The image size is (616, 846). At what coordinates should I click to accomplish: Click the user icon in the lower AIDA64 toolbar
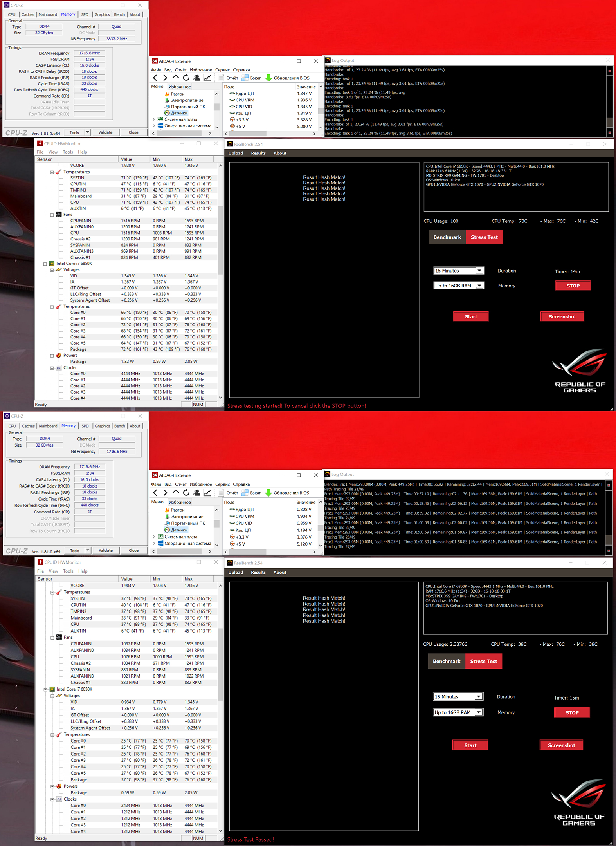point(197,492)
